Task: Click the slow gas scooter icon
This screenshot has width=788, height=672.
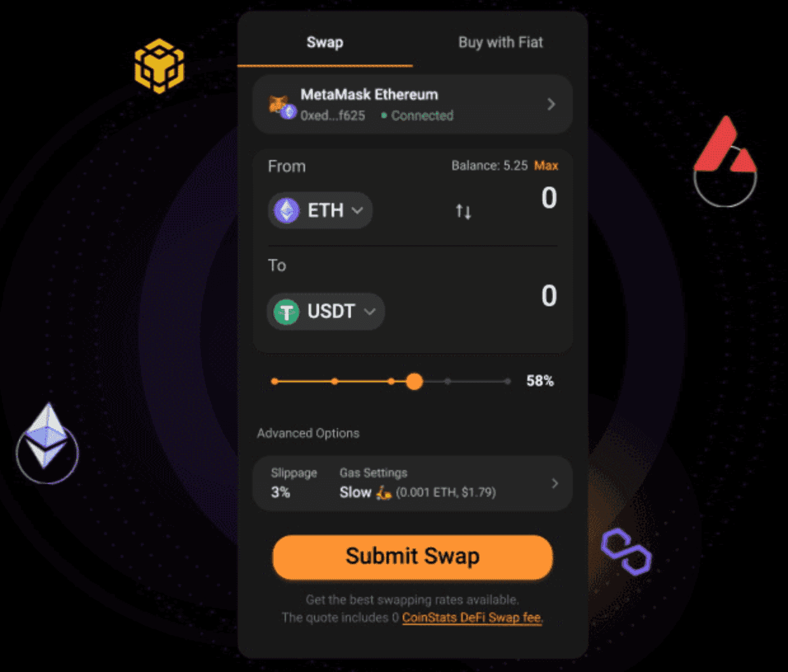Action: (x=383, y=492)
